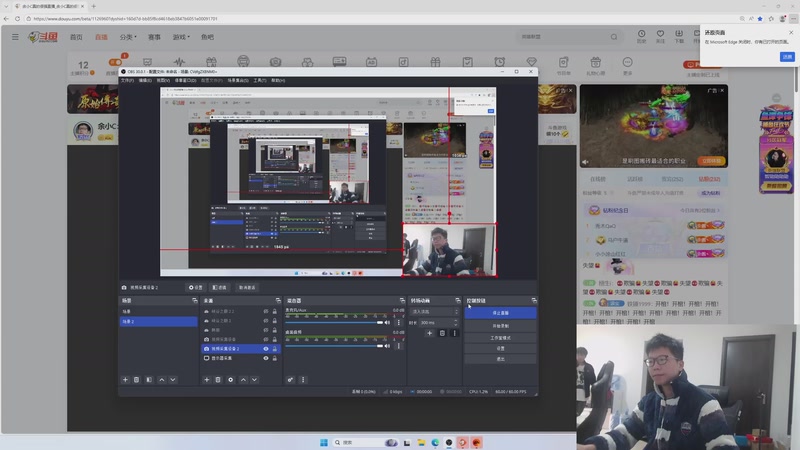The width and height of the screenshot is (800, 450).
Task: Toggle visibility of 视频采集设备 2 source
Action: tap(266, 348)
